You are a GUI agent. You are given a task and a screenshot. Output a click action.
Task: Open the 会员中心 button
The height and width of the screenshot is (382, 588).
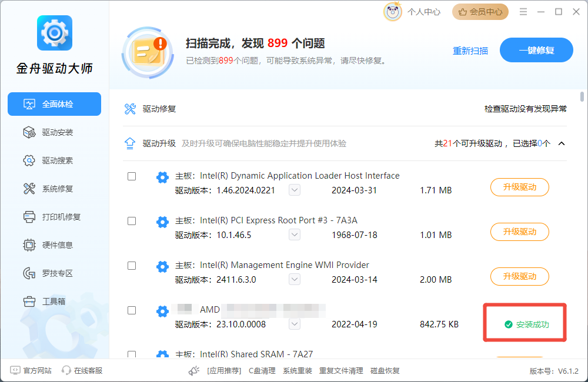(480, 12)
